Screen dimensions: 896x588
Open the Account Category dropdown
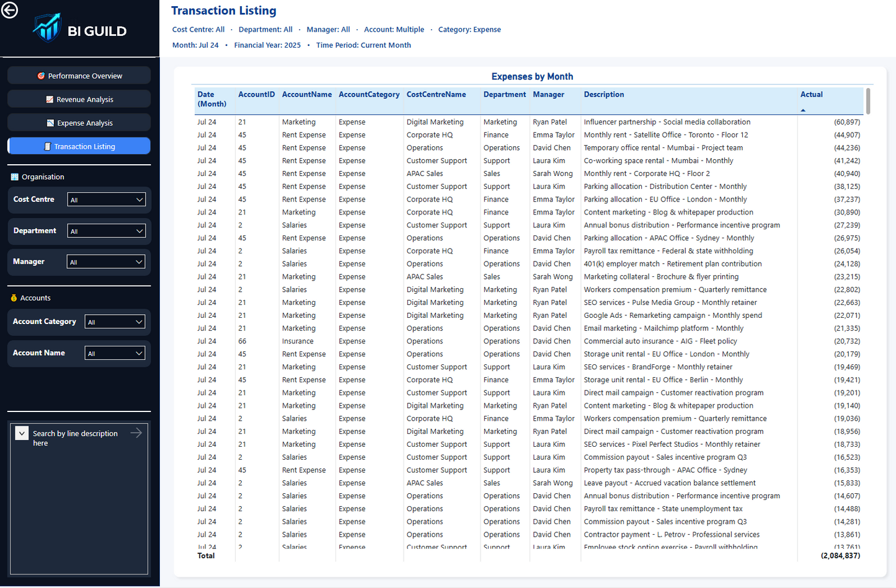coord(115,321)
